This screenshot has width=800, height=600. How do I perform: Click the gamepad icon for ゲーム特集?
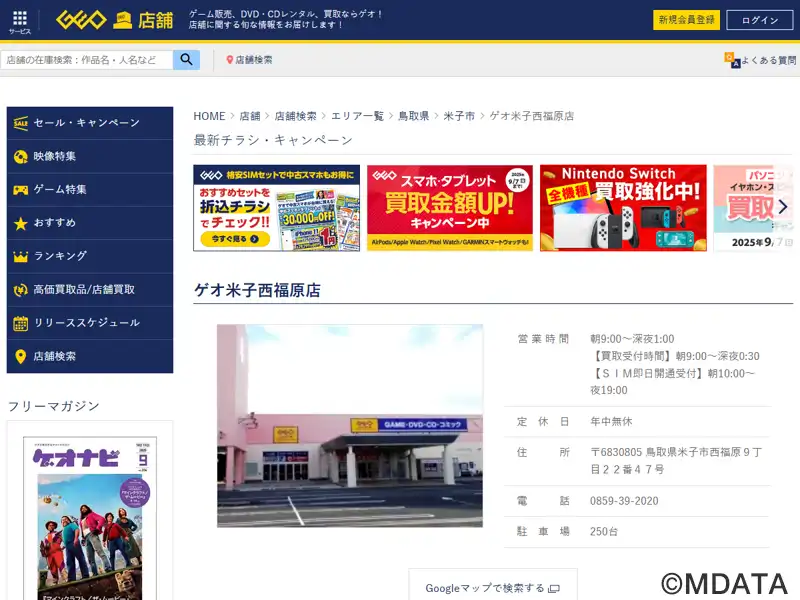click(20, 190)
